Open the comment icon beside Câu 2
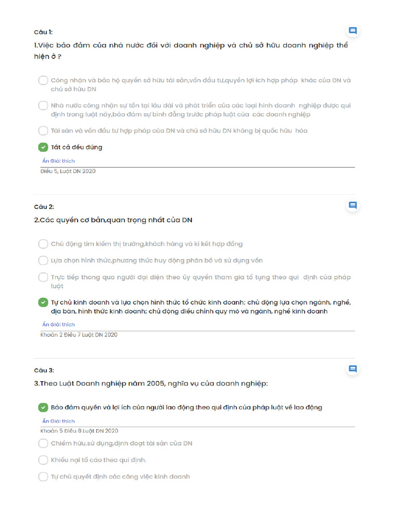 point(353,206)
